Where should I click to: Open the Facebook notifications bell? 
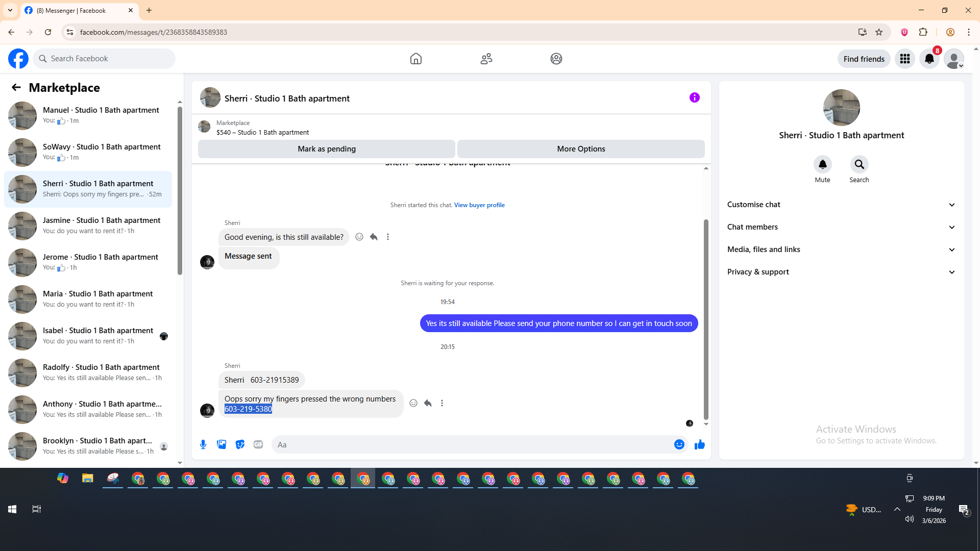[929, 59]
